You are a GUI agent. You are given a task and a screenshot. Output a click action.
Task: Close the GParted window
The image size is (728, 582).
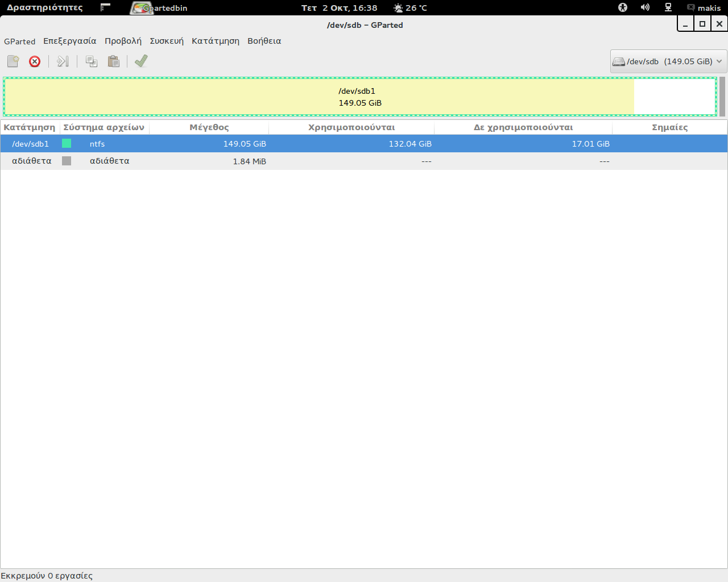pyautogui.click(x=719, y=24)
